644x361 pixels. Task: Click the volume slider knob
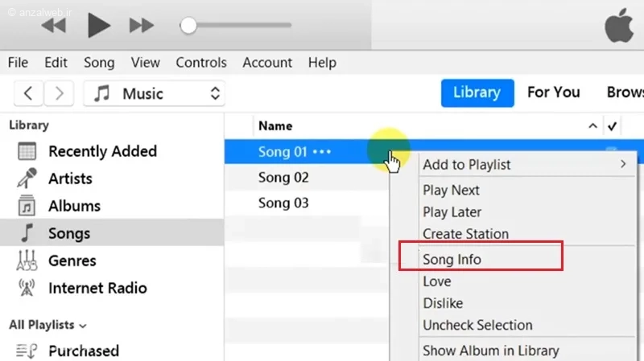pos(188,26)
